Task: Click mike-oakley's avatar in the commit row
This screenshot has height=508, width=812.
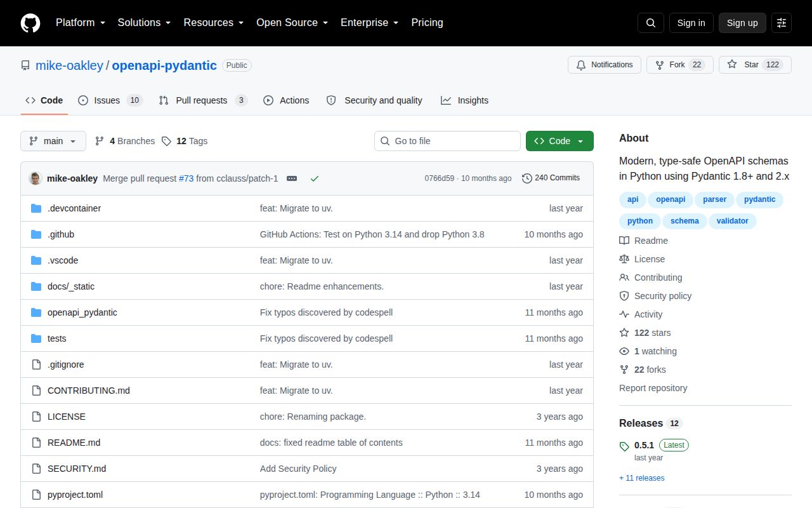Action: pos(36,178)
